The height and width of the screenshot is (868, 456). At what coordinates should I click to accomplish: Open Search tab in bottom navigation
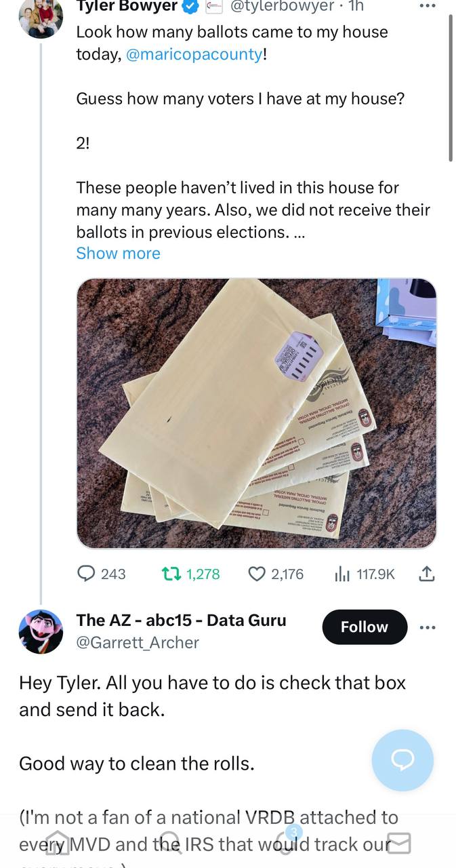(x=171, y=843)
